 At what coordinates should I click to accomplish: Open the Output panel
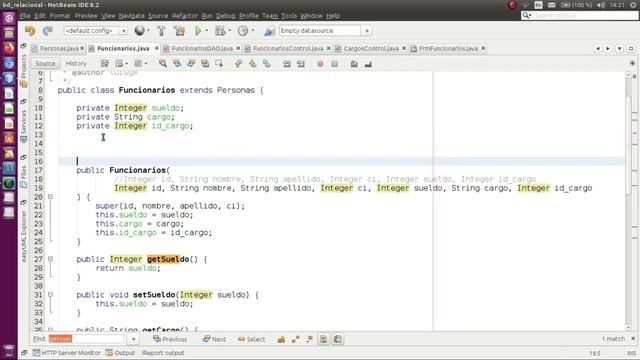click(x=120, y=353)
